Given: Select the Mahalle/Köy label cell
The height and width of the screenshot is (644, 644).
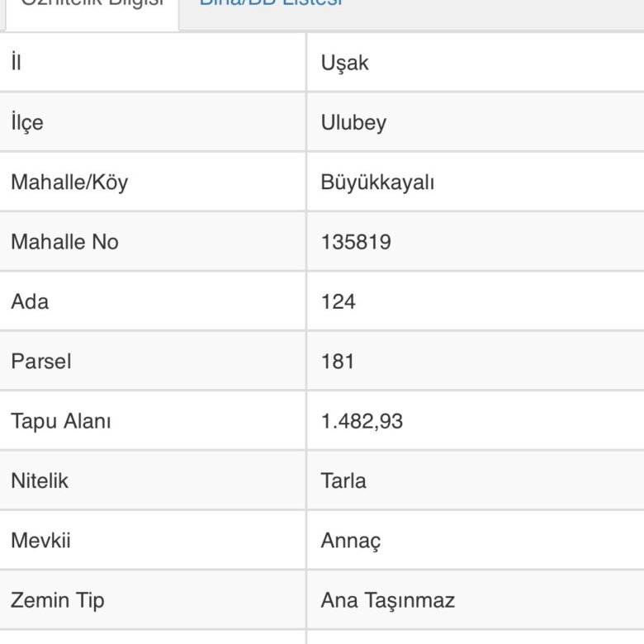Looking at the screenshot, I should click(69, 182).
